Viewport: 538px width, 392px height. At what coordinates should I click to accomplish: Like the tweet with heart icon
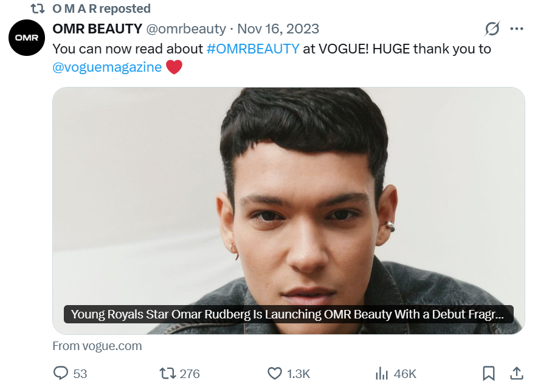275,373
